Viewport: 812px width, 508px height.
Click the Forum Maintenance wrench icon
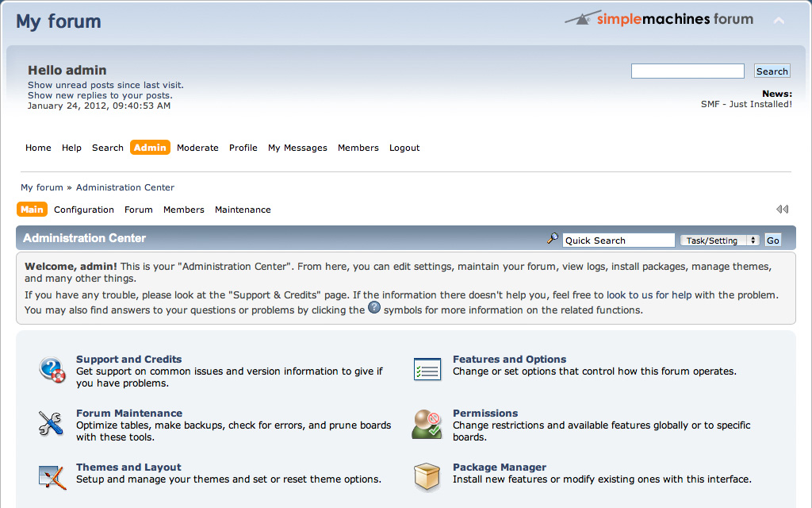click(51, 424)
